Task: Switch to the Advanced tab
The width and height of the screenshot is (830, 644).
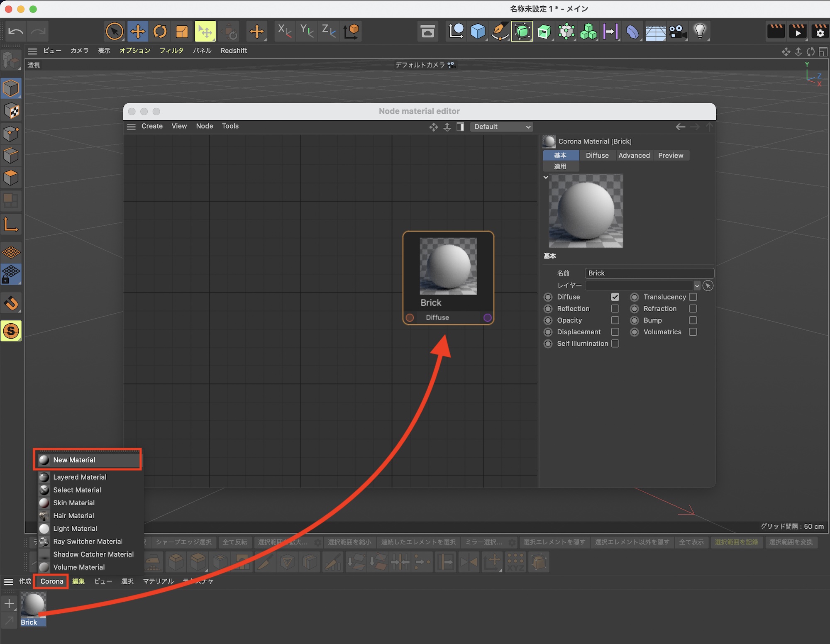Action: (x=634, y=155)
